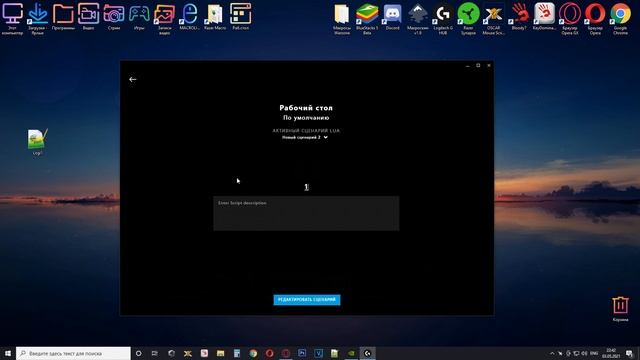640x360 pixels.
Task: Open the Макроскин v1.0 desktop icon
Action: pyautogui.click(x=418, y=18)
